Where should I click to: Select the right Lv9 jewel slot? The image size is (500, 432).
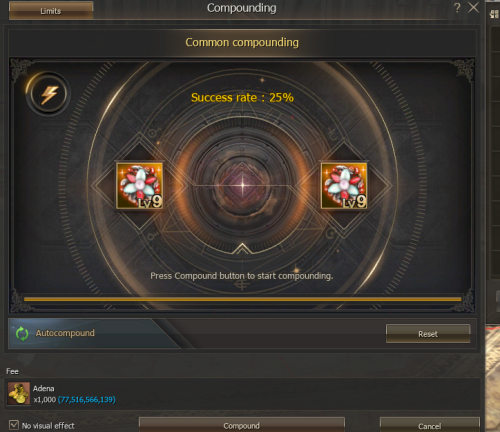[x=344, y=186]
